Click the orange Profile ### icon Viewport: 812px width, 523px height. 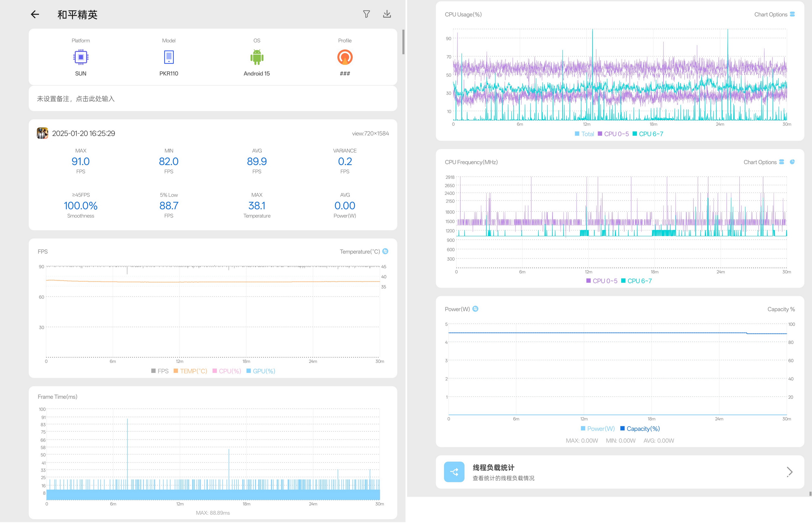click(x=345, y=57)
